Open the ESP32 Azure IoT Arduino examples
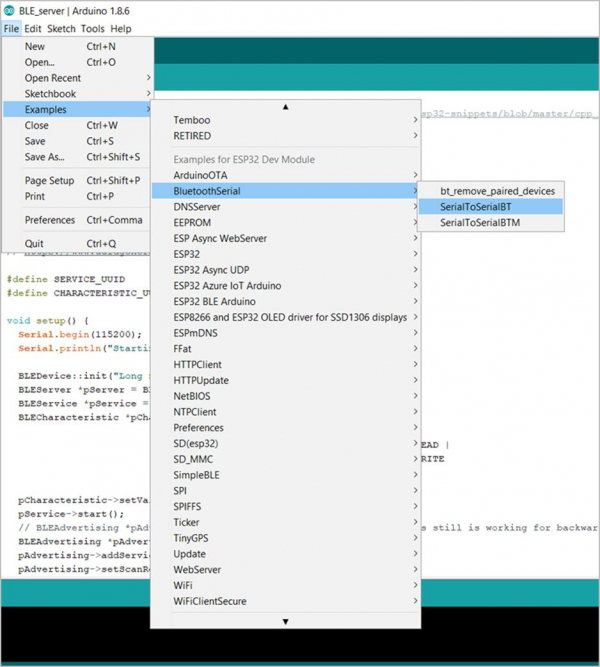The height and width of the screenshot is (667, 600). (286, 285)
